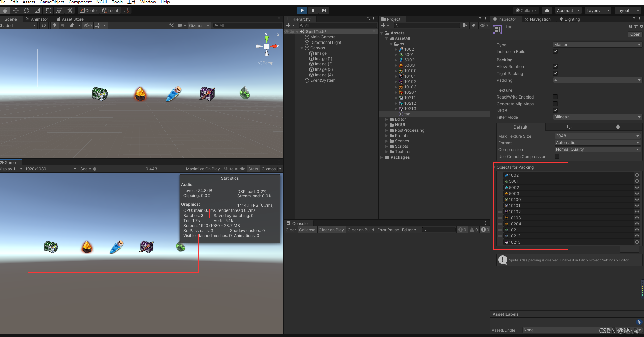This screenshot has width=644, height=337.
Task: Toggle Include in Build checkbox
Action: (x=555, y=51)
